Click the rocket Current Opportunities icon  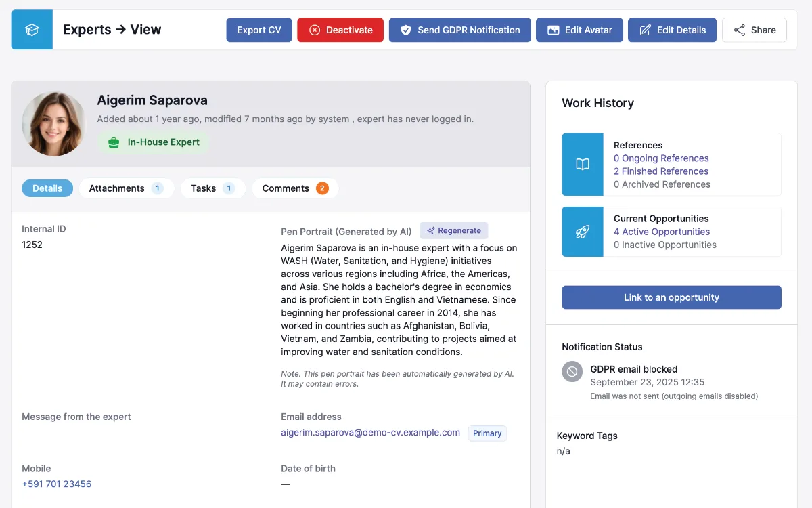(583, 232)
